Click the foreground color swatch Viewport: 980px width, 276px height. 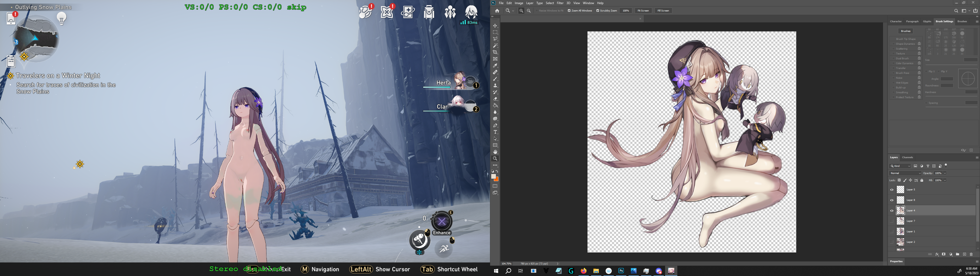493,177
